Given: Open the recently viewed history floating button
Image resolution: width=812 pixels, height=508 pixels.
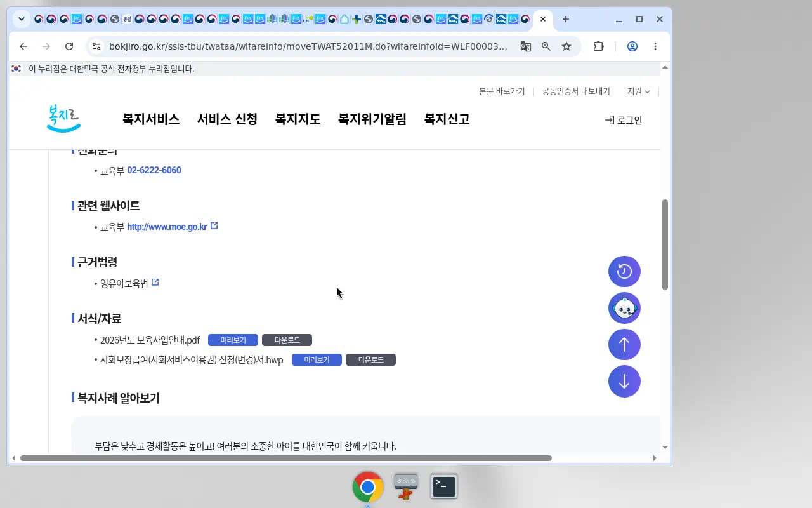Looking at the screenshot, I should click(x=624, y=272).
